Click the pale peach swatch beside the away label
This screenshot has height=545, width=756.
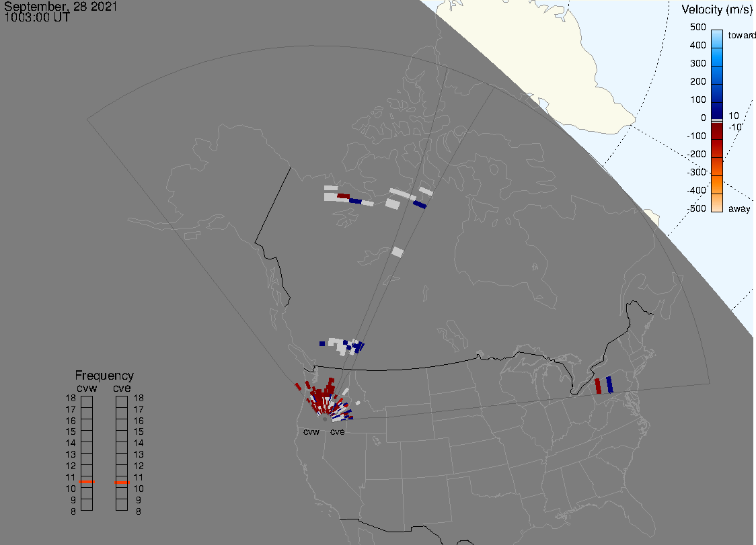tap(717, 203)
